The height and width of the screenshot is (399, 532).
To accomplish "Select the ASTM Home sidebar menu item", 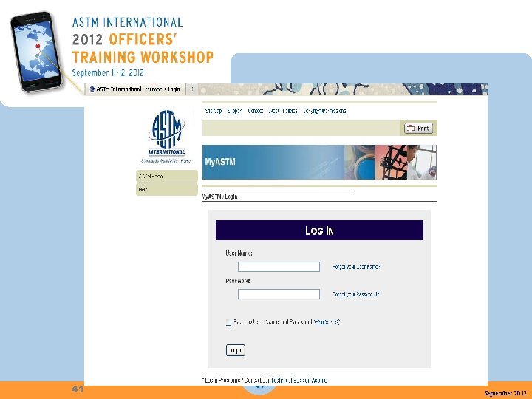I will coord(166,177).
